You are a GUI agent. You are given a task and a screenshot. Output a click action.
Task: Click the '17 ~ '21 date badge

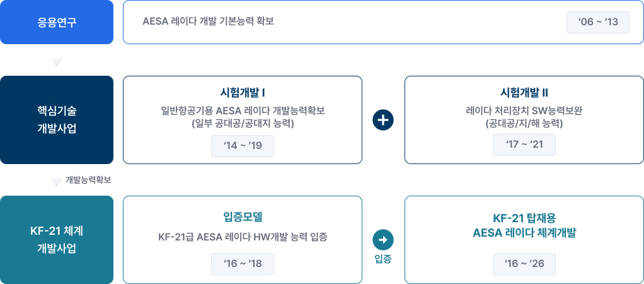524,146
